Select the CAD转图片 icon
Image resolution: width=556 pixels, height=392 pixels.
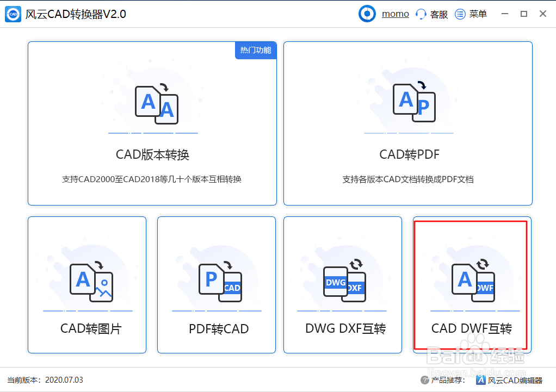point(91,282)
